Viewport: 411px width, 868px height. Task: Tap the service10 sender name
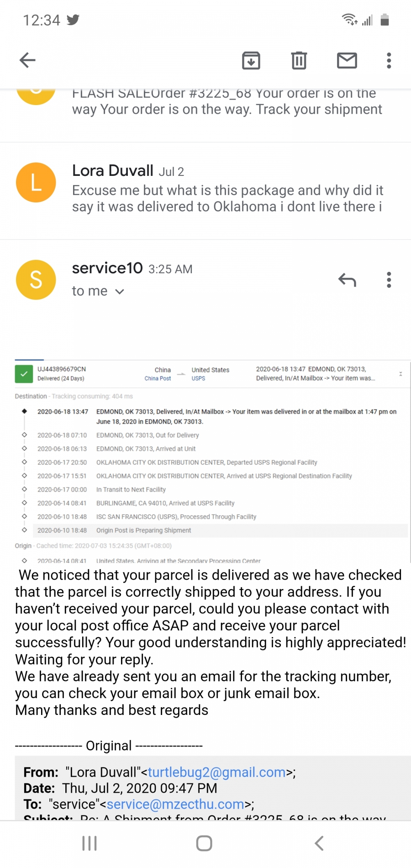[107, 268]
